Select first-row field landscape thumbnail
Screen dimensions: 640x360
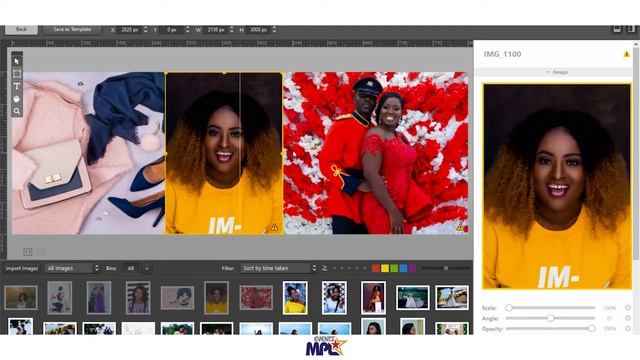coord(20,298)
